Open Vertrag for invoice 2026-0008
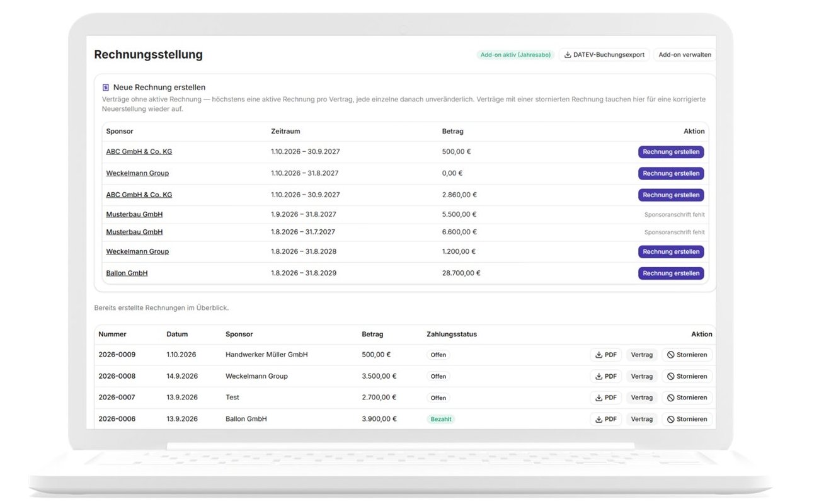This screenshot has width=819, height=504. (642, 376)
